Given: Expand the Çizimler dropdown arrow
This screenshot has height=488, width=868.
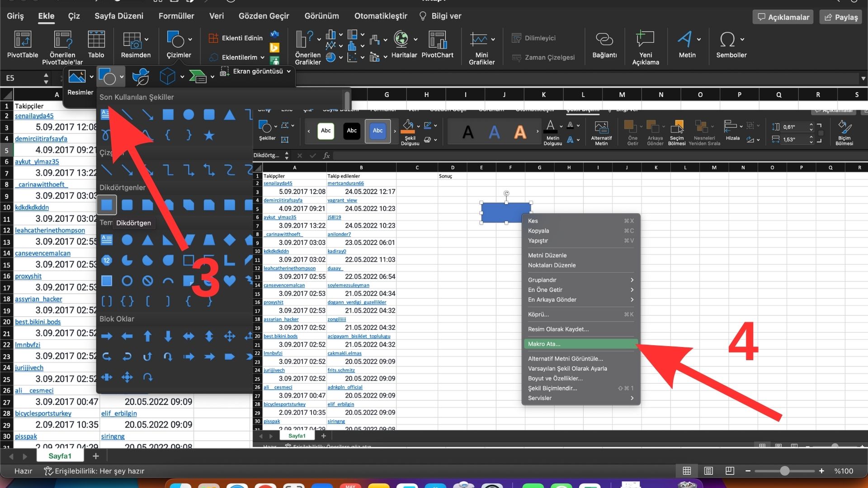Looking at the screenshot, I should tap(190, 39).
